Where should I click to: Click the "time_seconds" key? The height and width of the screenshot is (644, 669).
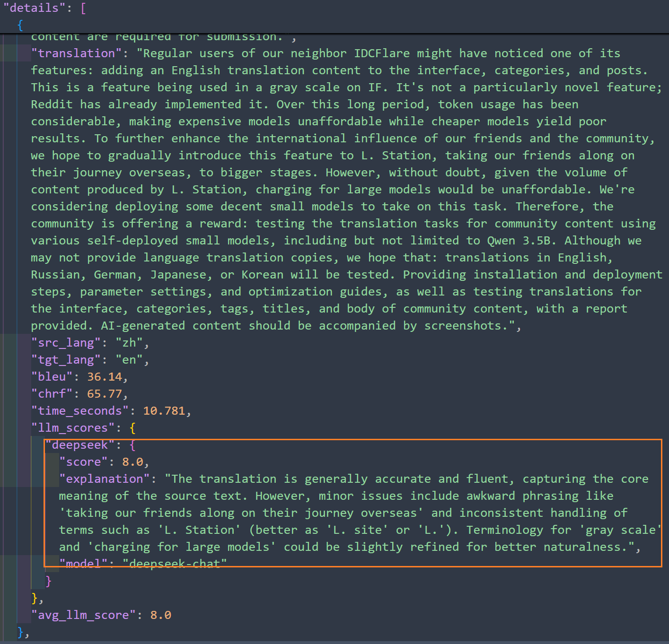(79, 411)
